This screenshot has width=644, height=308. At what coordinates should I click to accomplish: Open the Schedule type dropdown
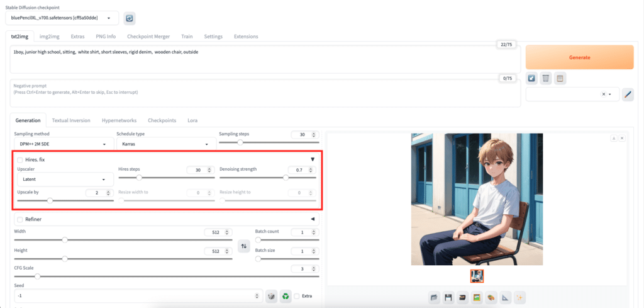point(165,144)
